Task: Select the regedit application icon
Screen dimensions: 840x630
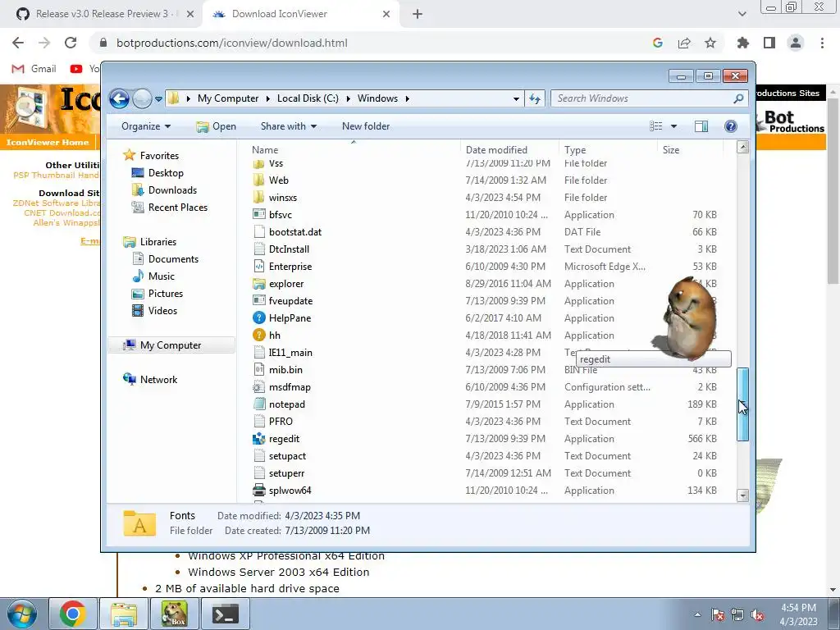Action: click(258, 439)
